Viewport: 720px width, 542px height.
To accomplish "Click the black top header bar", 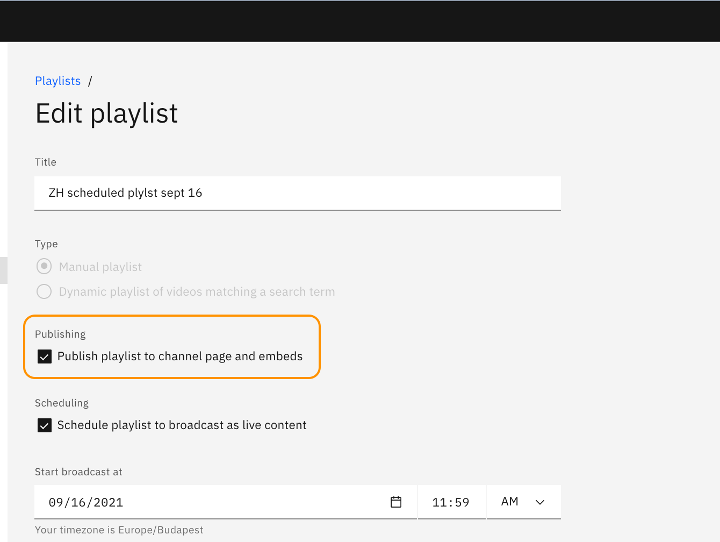I will pos(360,21).
